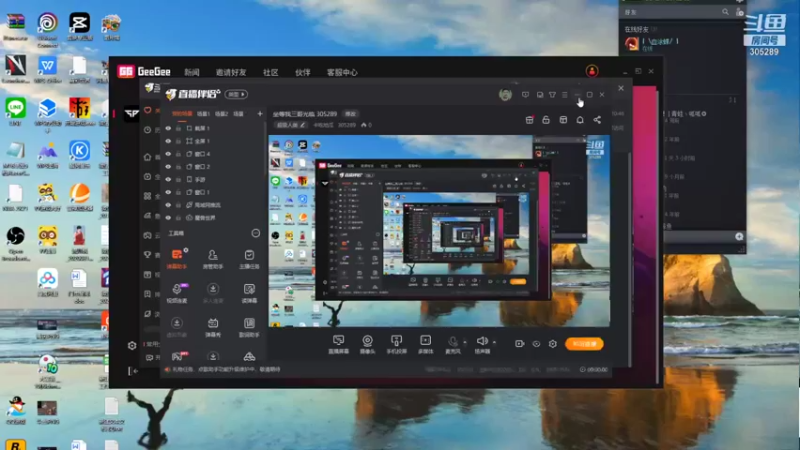Edit the stream category tag with pencil icon
Screen dimensions: 800x450
click(x=291, y=125)
